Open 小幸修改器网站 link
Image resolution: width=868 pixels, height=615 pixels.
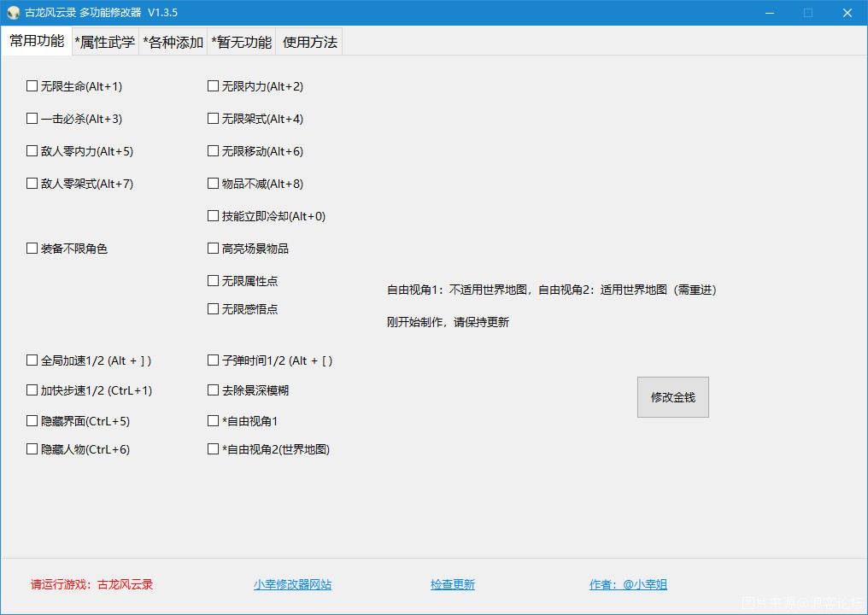pyautogui.click(x=292, y=585)
